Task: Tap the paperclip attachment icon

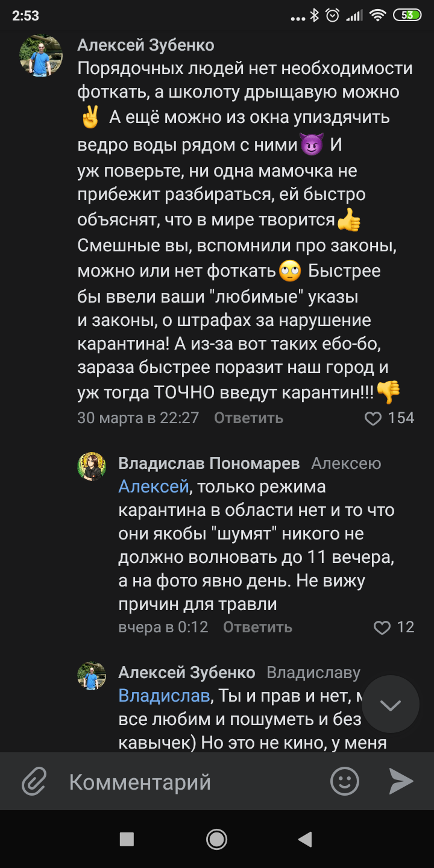Action: click(34, 782)
